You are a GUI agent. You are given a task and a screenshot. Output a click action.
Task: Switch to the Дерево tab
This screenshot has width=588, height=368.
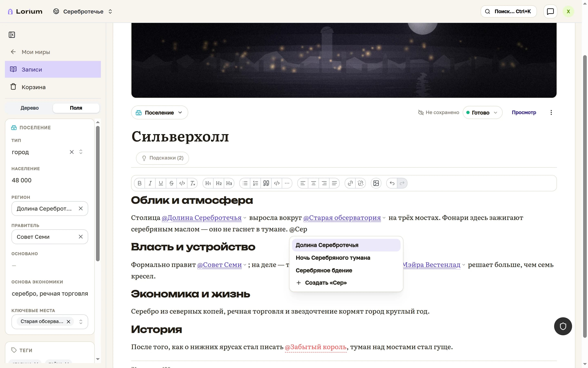[x=29, y=108]
